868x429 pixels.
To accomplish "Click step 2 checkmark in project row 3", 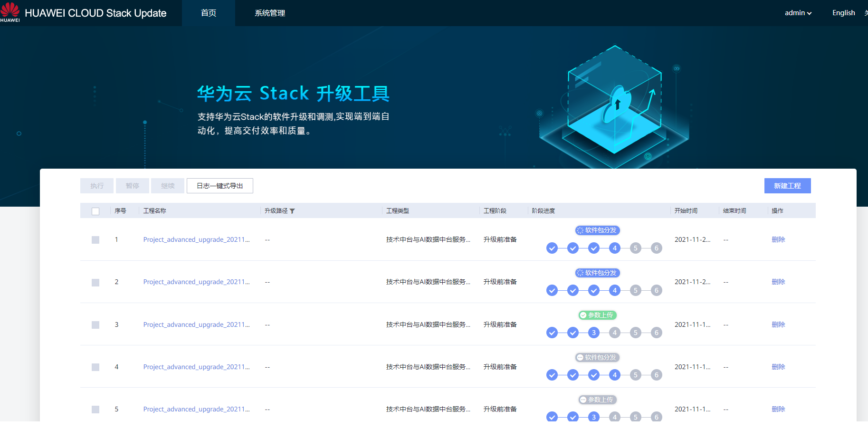I will coord(573,333).
